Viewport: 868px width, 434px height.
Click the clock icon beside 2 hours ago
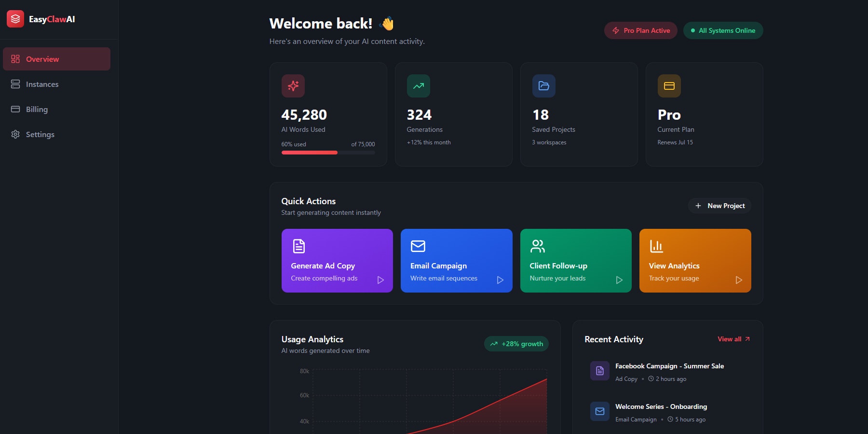point(651,378)
